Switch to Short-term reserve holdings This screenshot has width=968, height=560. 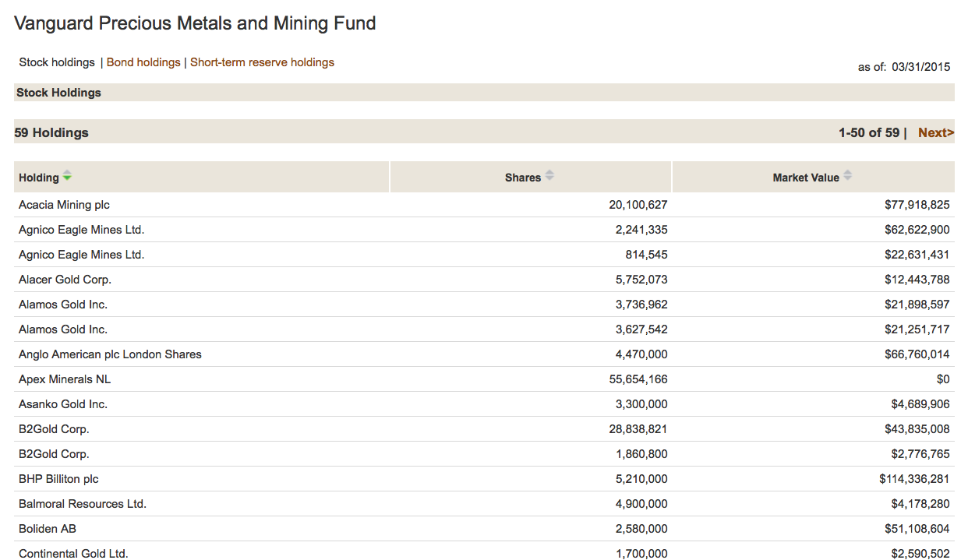coord(262,62)
